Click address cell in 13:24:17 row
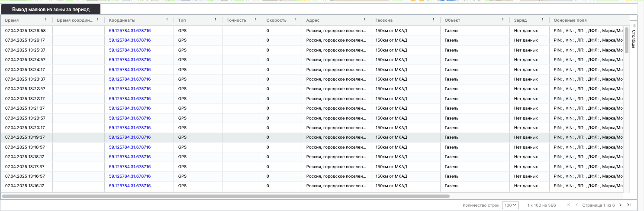 pos(336,69)
